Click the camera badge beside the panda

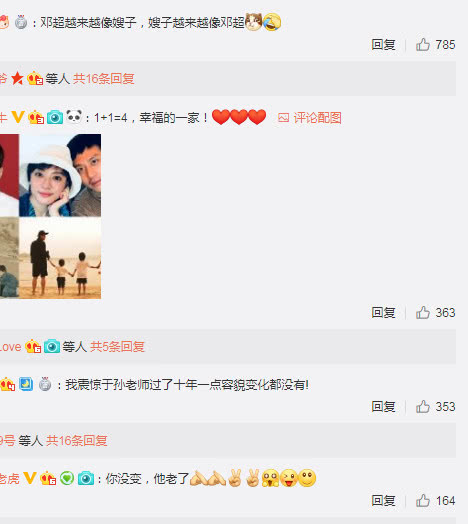coord(55,117)
